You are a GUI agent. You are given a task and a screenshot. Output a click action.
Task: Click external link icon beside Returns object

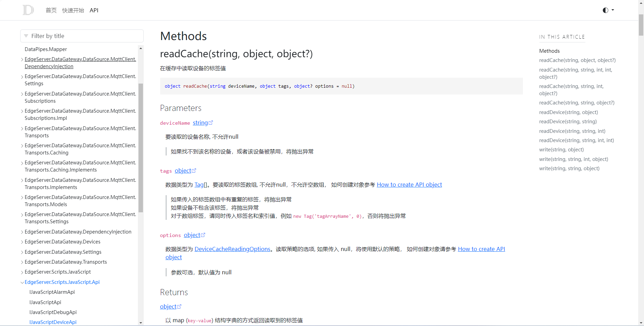coord(179,307)
